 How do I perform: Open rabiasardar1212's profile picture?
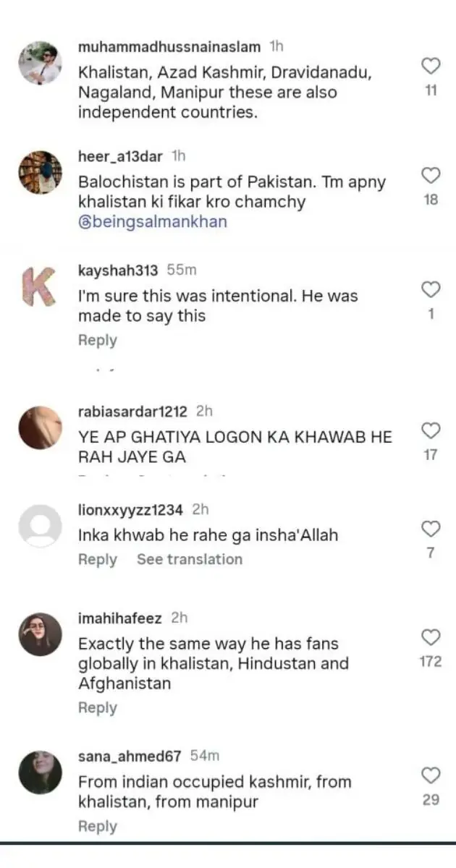pos(40,427)
